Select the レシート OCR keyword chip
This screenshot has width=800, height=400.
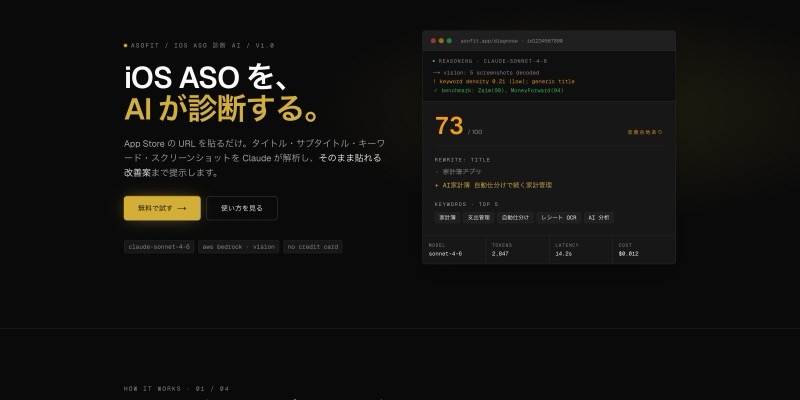(559, 218)
